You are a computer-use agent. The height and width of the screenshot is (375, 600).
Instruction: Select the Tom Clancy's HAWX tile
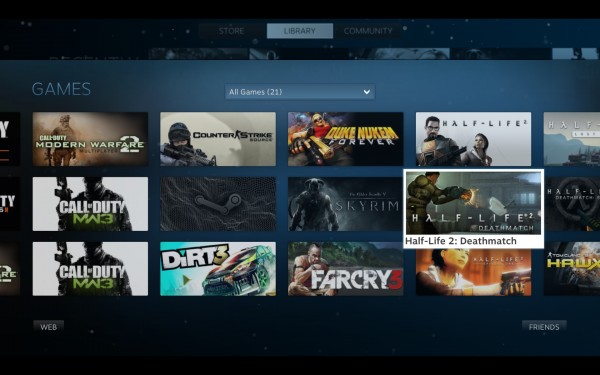pos(572,269)
